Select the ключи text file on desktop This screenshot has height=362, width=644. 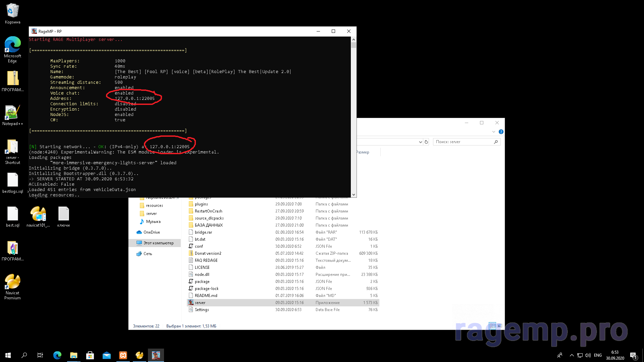tap(63, 217)
